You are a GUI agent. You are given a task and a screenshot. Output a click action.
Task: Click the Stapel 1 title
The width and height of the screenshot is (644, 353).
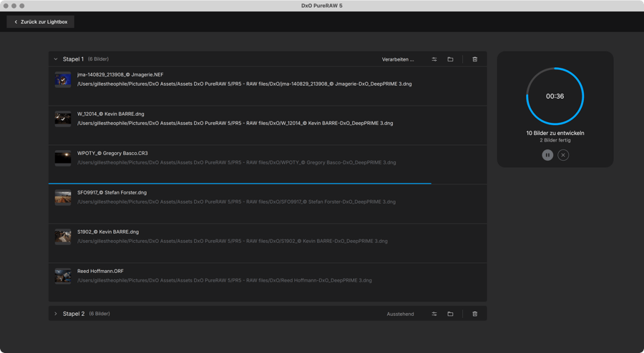73,59
